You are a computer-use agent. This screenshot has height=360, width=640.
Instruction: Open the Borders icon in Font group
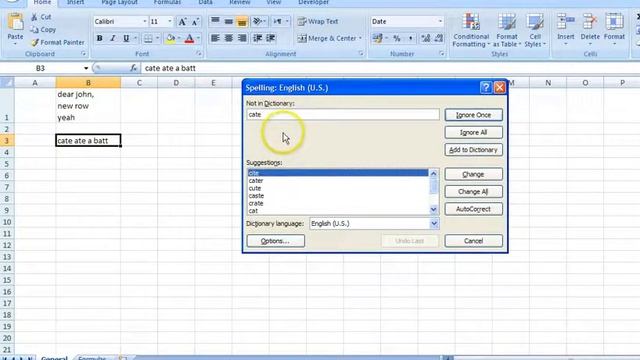click(x=148, y=38)
